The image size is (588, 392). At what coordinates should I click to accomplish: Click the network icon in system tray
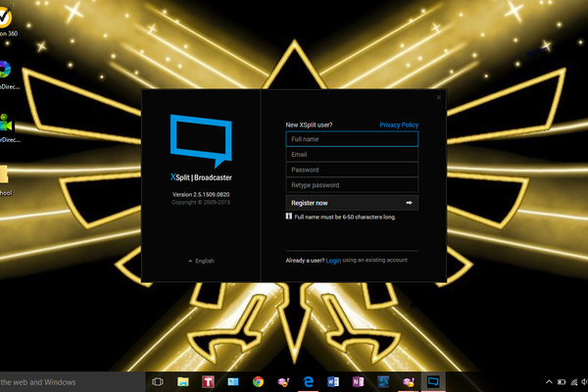coord(573,382)
